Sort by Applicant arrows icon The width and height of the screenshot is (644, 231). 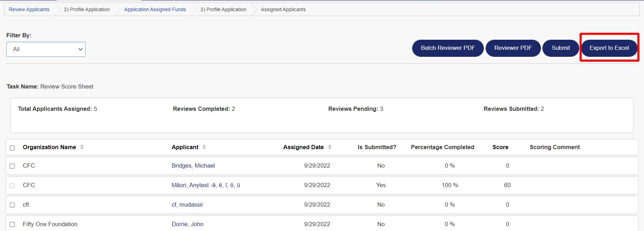point(204,147)
